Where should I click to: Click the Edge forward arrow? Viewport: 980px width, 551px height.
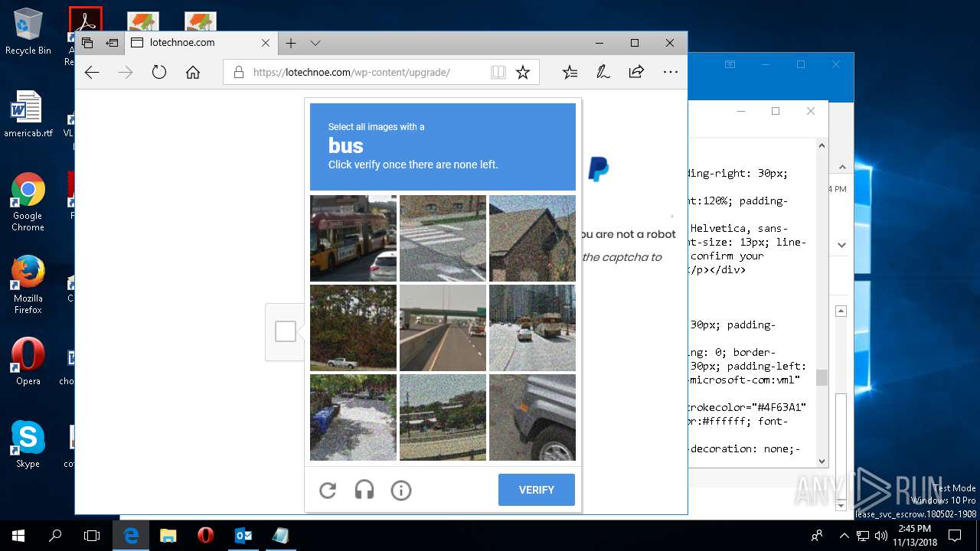[x=126, y=73]
